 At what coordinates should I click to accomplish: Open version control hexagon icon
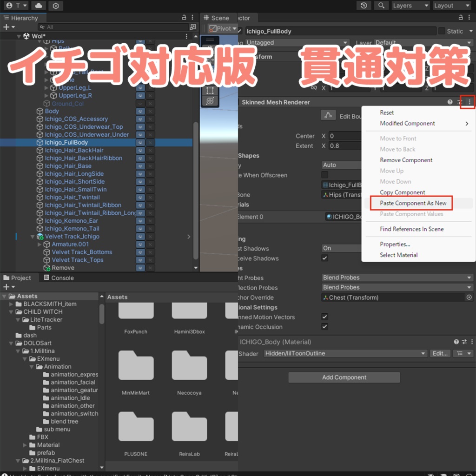click(x=56, y=6)
